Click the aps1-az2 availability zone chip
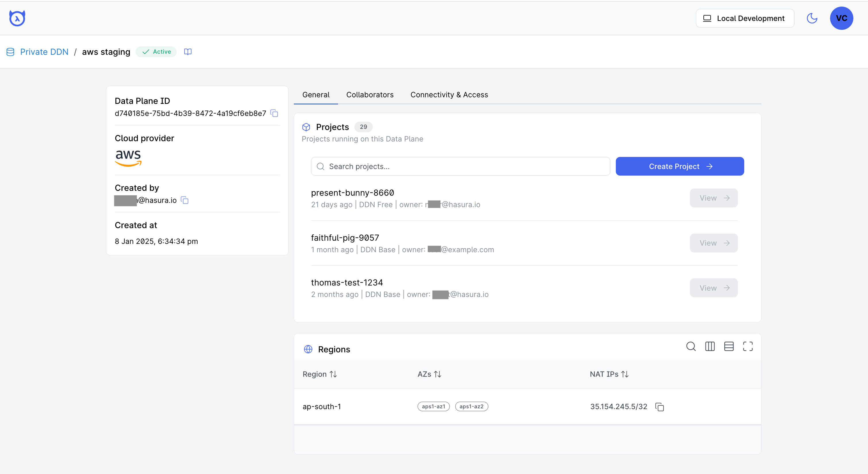 coord(471,407)
